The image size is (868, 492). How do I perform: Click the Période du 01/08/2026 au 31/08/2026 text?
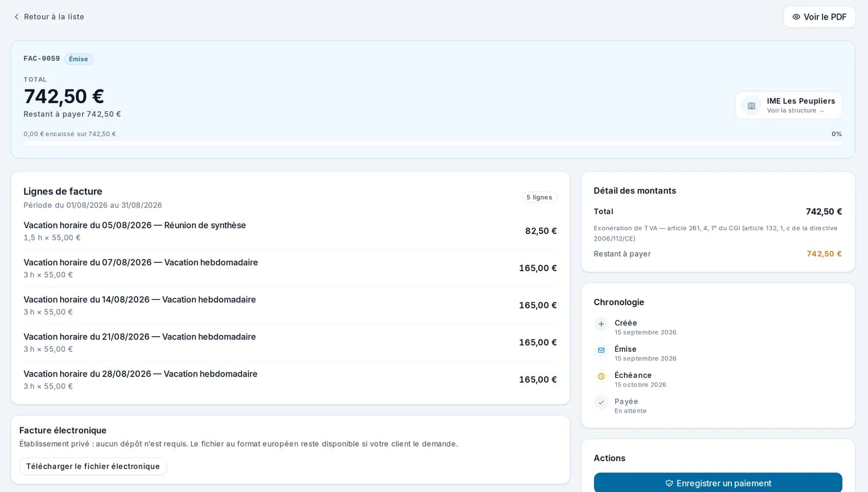pos(93,205)
